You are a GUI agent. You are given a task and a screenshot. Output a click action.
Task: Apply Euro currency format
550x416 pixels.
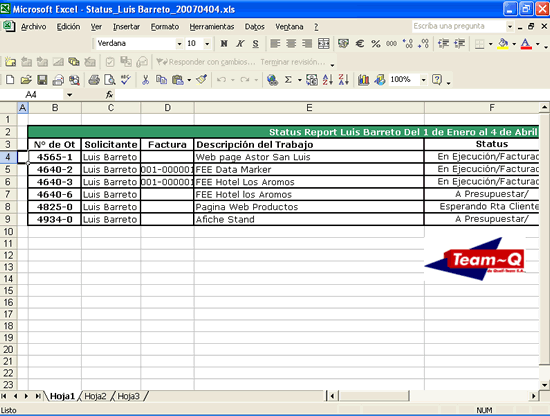click(360, 43)
